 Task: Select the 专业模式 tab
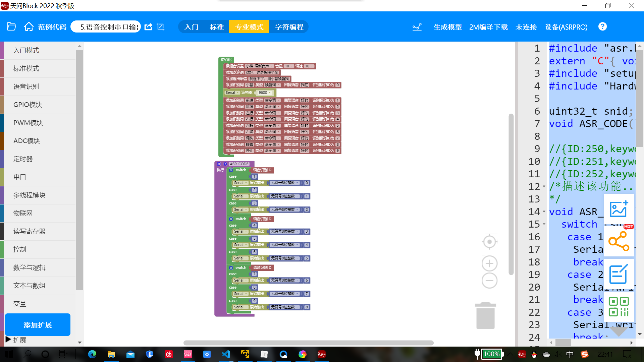[249, 27]
